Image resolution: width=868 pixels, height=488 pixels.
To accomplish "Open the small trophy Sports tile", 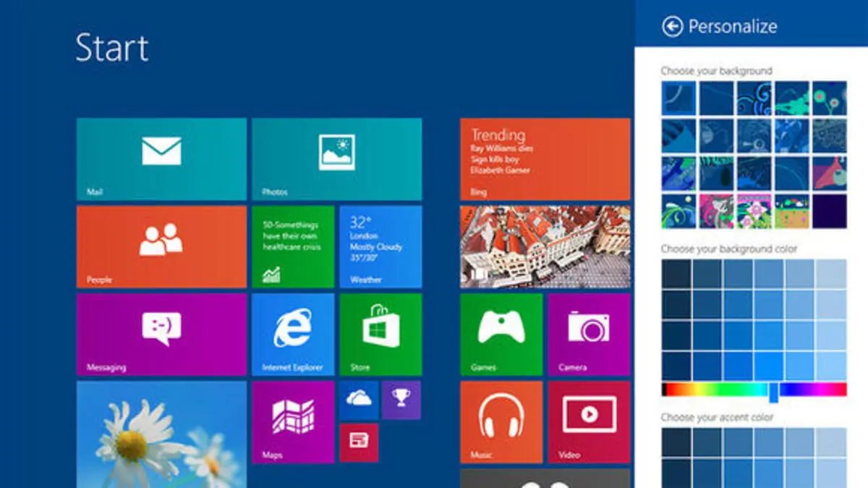I will 401,400.
